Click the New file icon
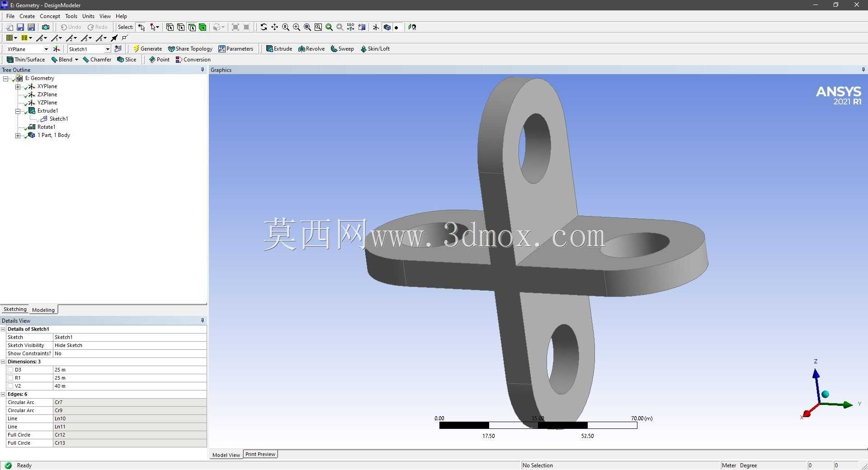 tap(9, 27)
